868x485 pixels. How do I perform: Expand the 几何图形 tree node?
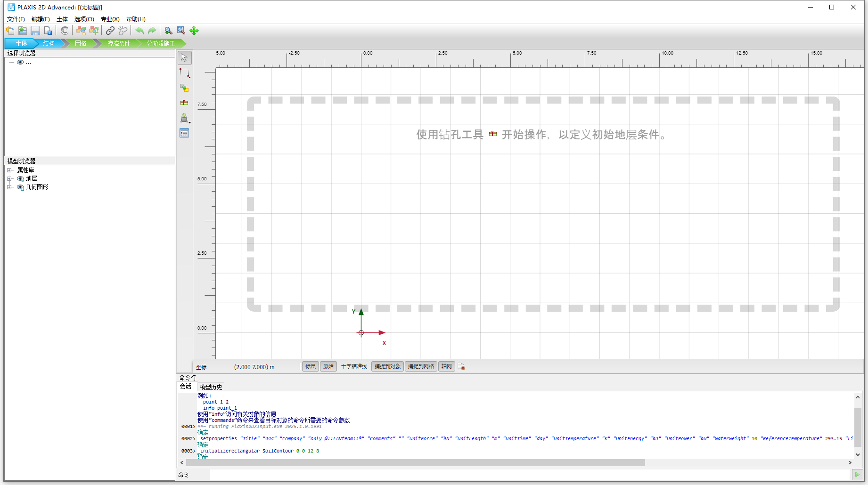point(9,187)
